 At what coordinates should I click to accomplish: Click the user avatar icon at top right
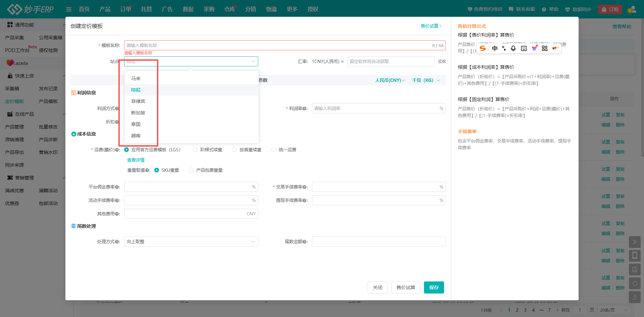(632, 9)
